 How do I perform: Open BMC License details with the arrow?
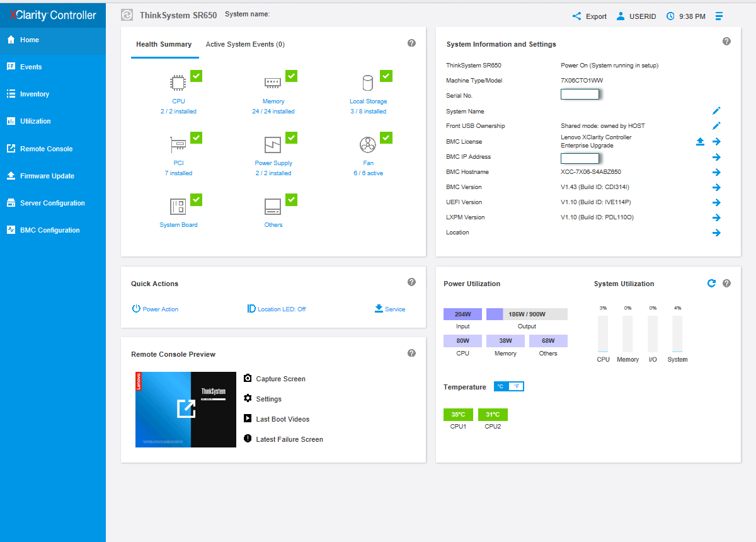click(716, 142)
